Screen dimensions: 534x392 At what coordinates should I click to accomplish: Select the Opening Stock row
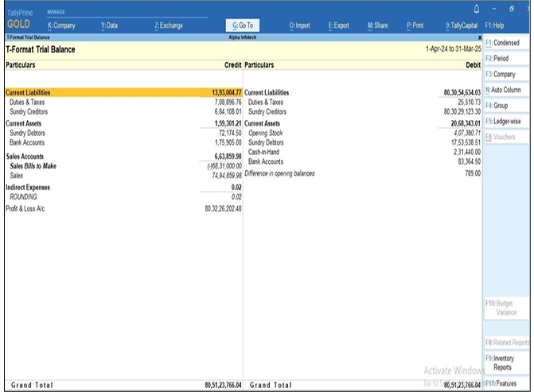(362, 133)
